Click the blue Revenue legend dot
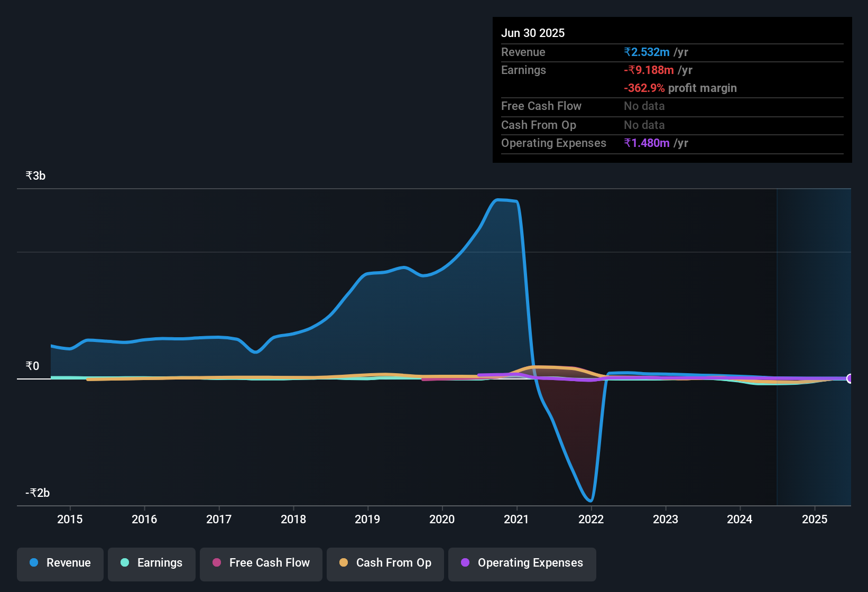The height and width of the screenshot is (592, 868). [x=34, y=562]
